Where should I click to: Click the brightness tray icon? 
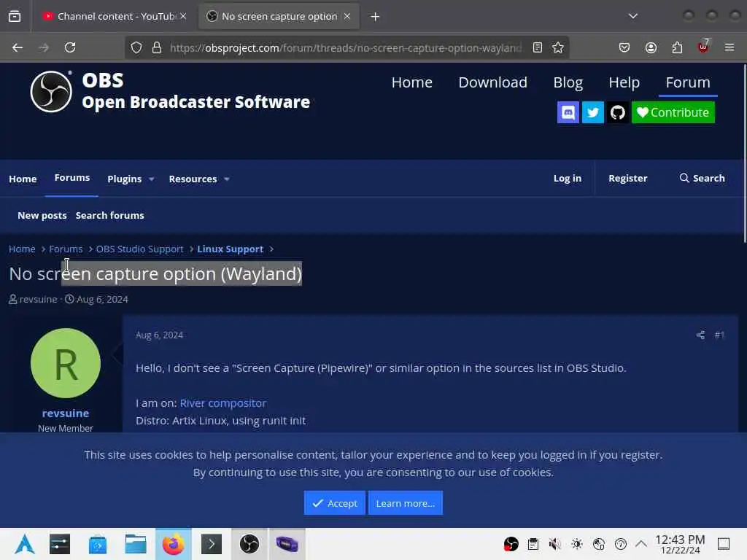pos(576,544)
